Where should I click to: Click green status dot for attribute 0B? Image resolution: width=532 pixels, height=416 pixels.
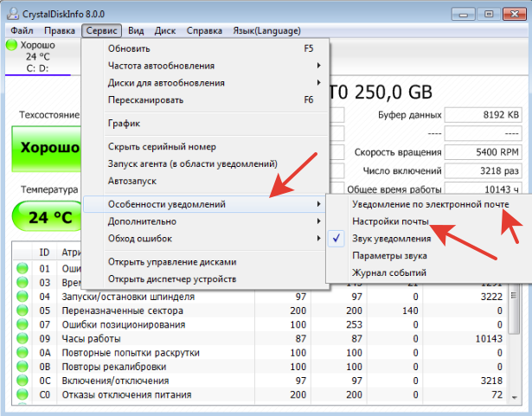(x=22, y=367)
